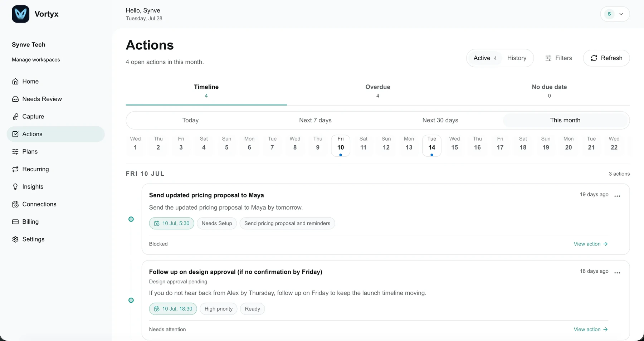Click the S user avatar circle
This screenshot has width=644, height=341.
pyautogui.click(x=609, y=14)
